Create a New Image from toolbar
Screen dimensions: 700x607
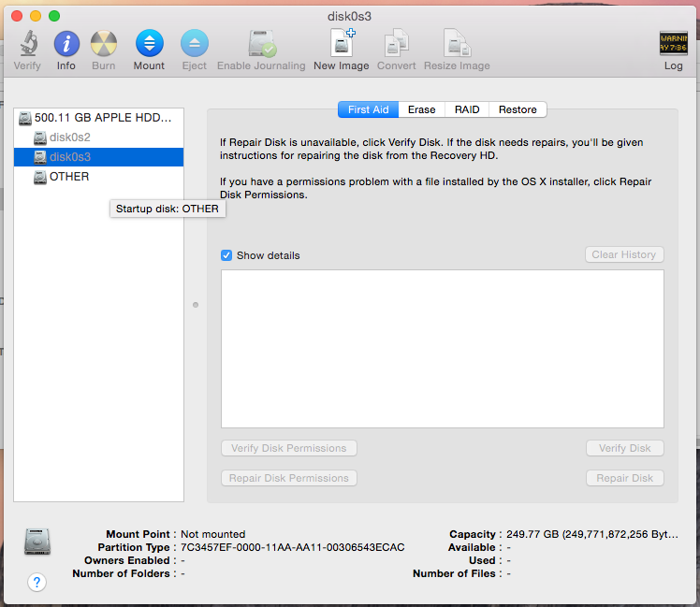coord(342,43)
